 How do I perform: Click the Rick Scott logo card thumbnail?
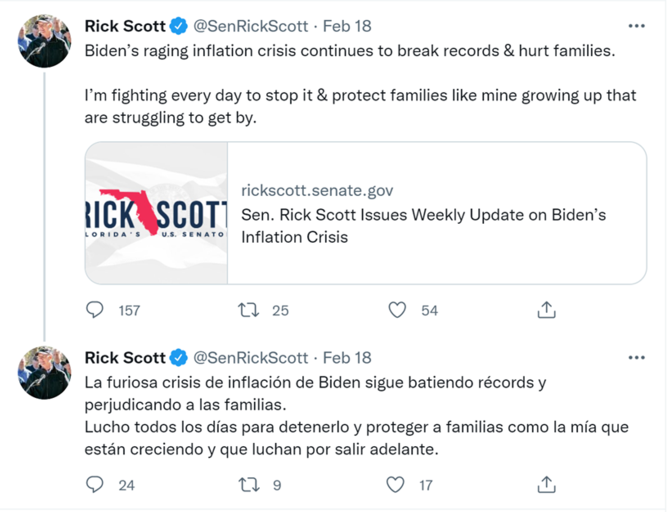point(156,213)
